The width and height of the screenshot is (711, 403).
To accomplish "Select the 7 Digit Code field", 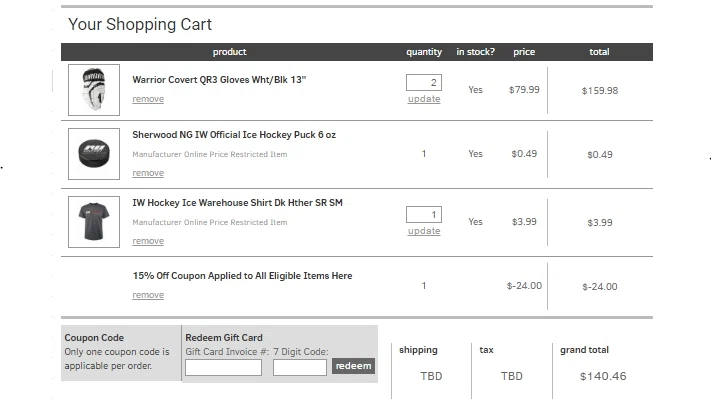I will [300, 367].
